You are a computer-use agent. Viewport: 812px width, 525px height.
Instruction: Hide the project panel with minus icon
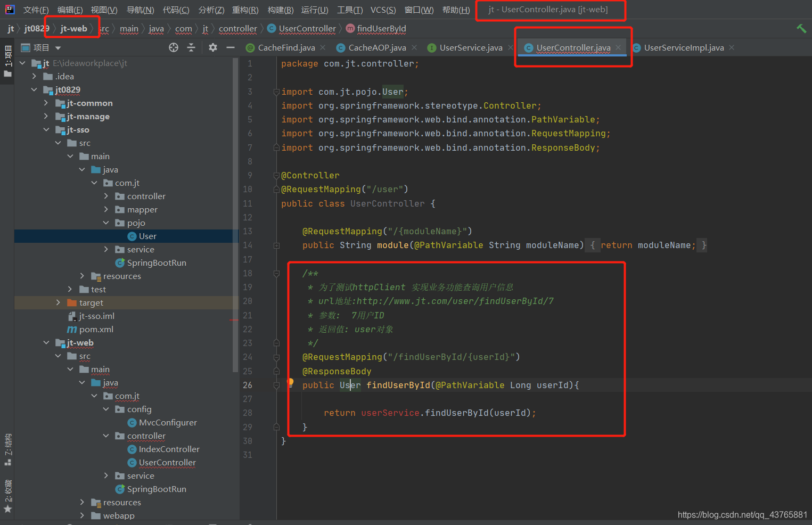(231, 47)
